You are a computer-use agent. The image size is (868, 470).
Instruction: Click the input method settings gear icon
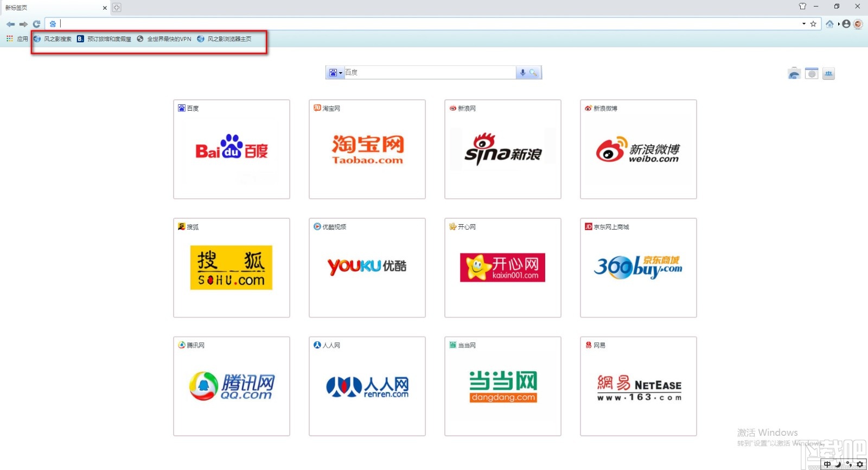pyautogui.click(x=860, y=465)
